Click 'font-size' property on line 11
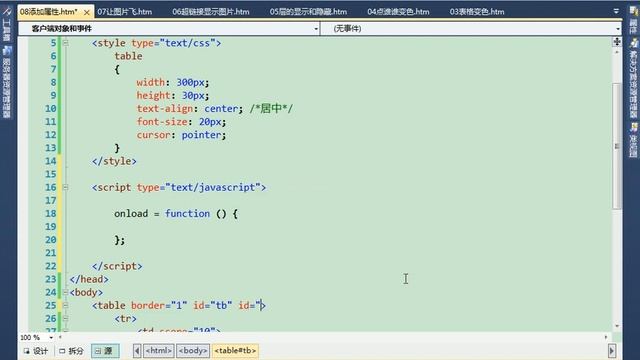This screenshot has height=360, width=640. [162, 122]
